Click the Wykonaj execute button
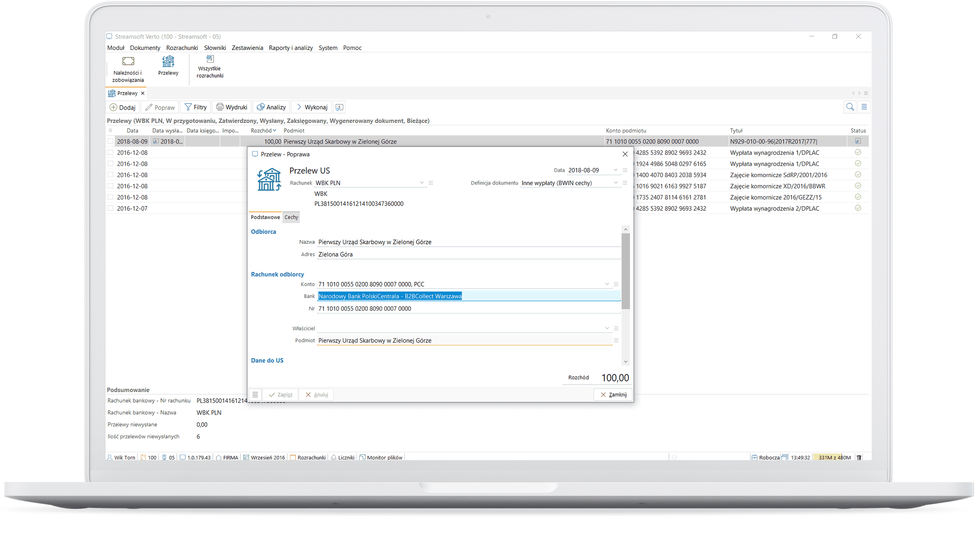Viewport: 980px width, 533px height. (x=312, y=107)
